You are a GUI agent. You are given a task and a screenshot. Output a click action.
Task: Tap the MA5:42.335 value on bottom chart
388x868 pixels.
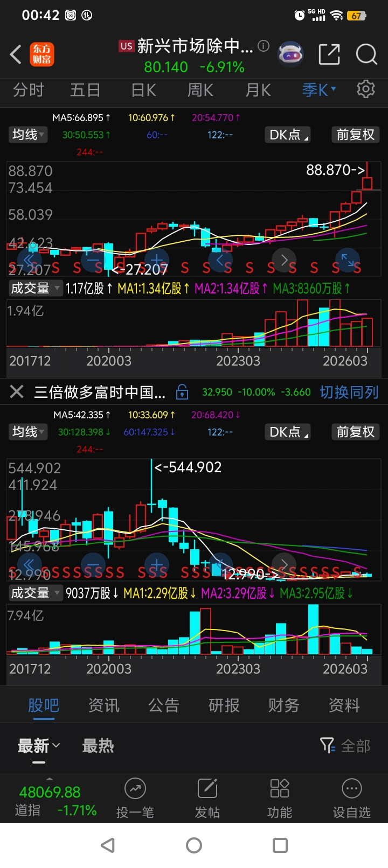(x=82, y=415)
